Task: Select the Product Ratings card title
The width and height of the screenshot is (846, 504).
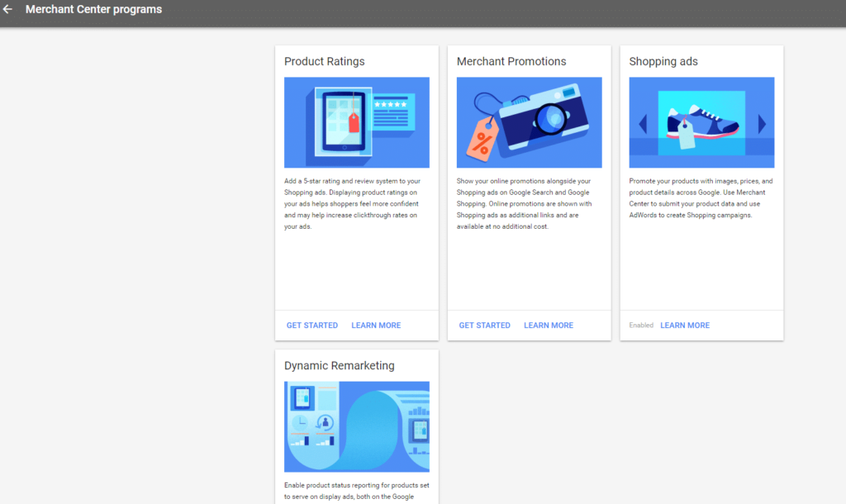Action: pyautogui.click(x=324, y=61)
